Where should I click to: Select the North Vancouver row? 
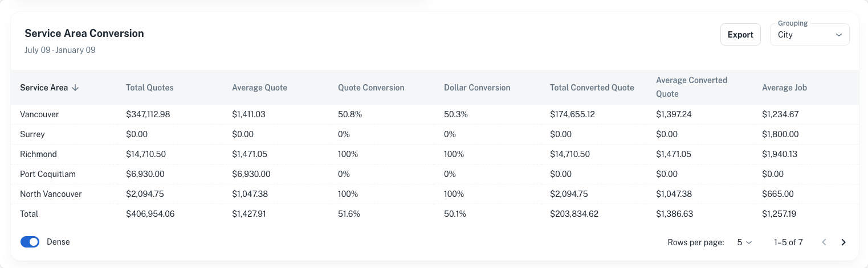coord(51,194)
